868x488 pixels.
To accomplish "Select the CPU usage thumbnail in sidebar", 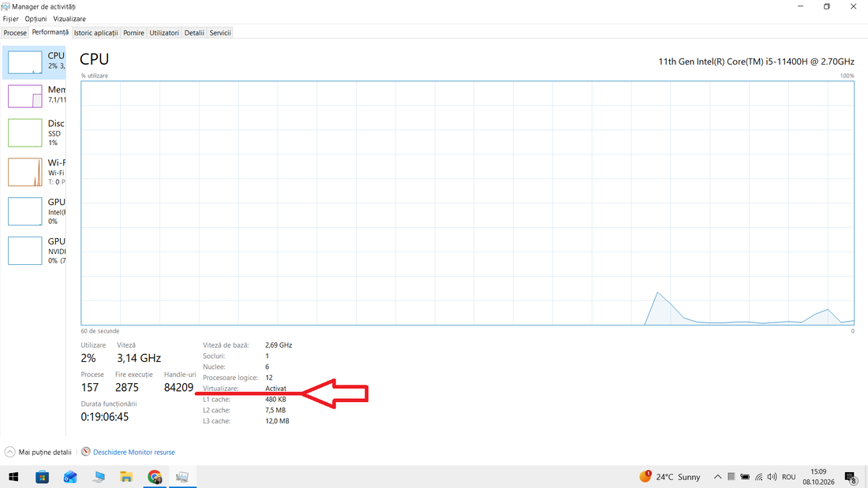I will point(25,62).
